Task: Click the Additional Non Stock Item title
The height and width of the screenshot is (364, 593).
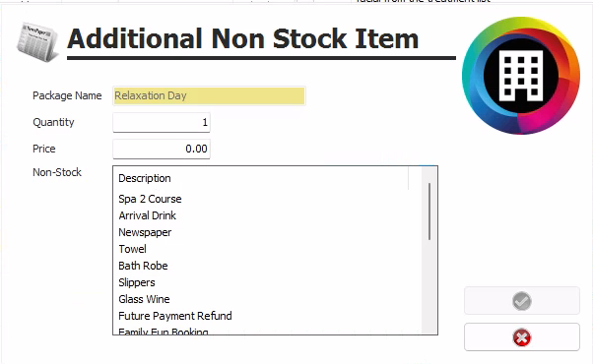Action: click(242, 38)
